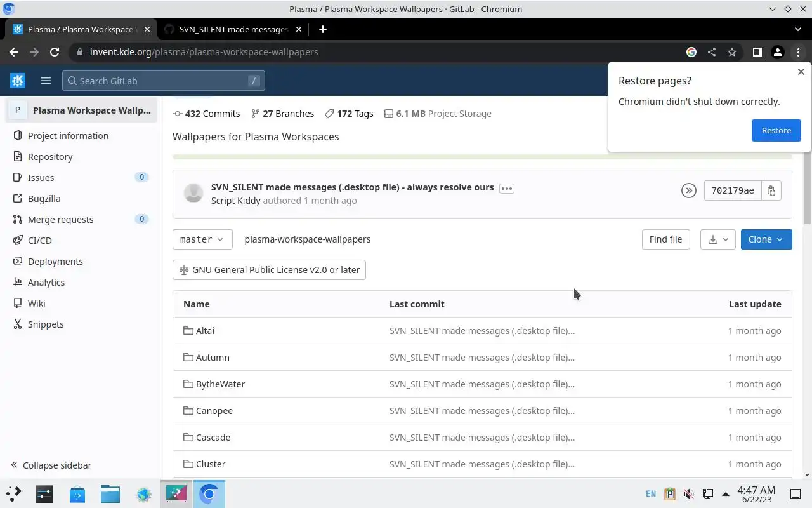Open the Clone dropdown
This screenshot has width=812, height=508.
(766, 239)
